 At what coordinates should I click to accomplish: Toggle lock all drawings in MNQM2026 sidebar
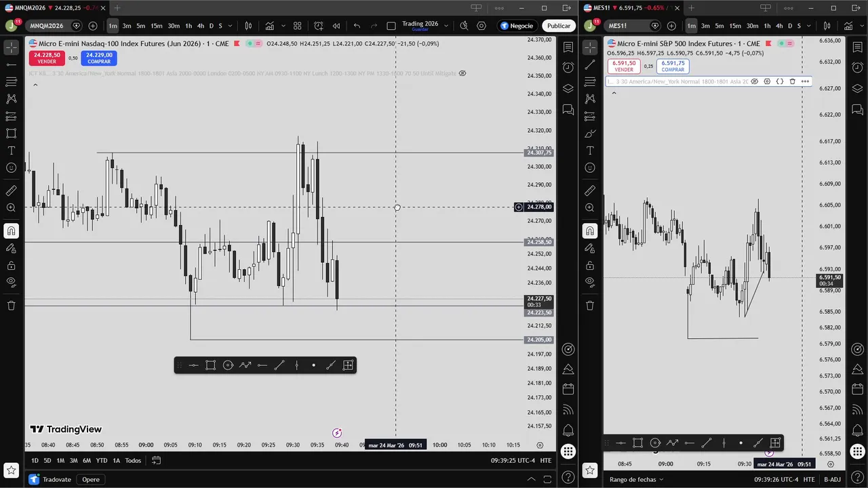point(11,266)
